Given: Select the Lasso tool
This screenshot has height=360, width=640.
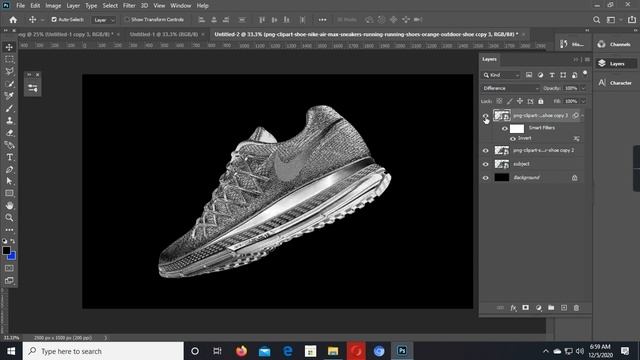Looking at the screenshot, I should pyautogui.click(x=9, y=71).
